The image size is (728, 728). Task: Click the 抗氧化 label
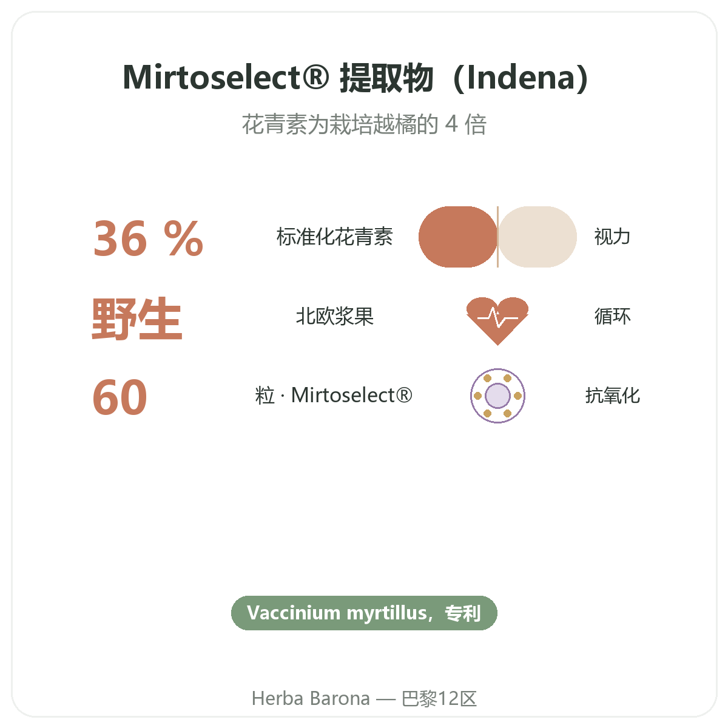coord(613,396)
